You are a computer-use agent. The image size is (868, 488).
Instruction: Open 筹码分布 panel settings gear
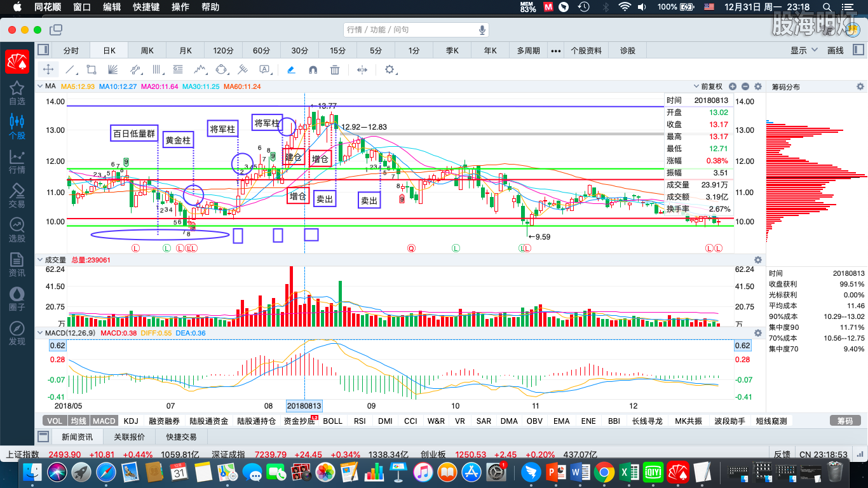click(860, 86)
